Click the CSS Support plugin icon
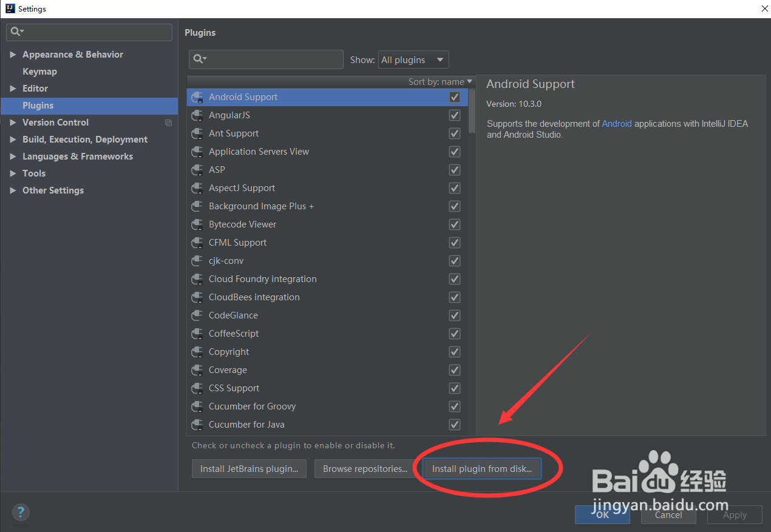The image size is (771, 532). 197,388
